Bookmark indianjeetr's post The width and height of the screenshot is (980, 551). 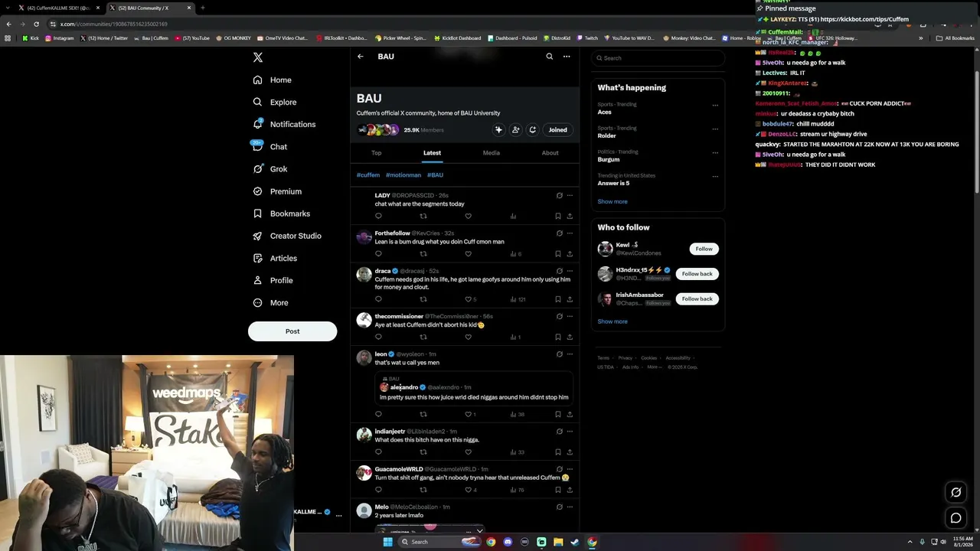(557, 452)
